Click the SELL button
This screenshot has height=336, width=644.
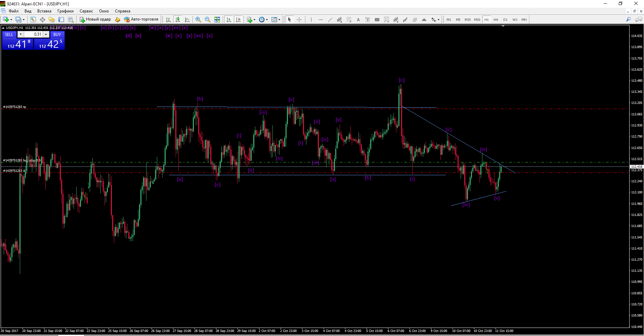click(x=9, y=34)
